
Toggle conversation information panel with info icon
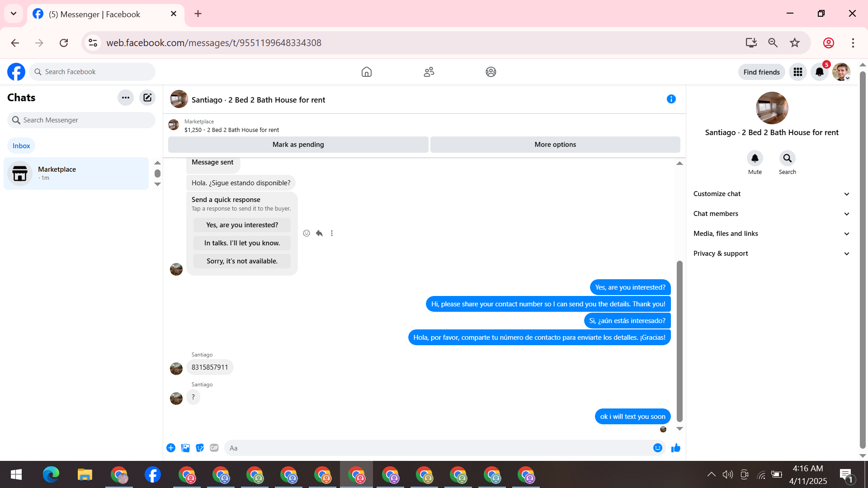pos(671,99)
